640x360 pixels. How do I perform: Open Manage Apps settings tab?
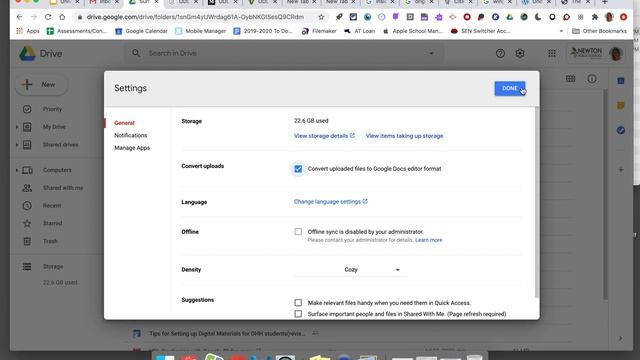tap(132, 148)
